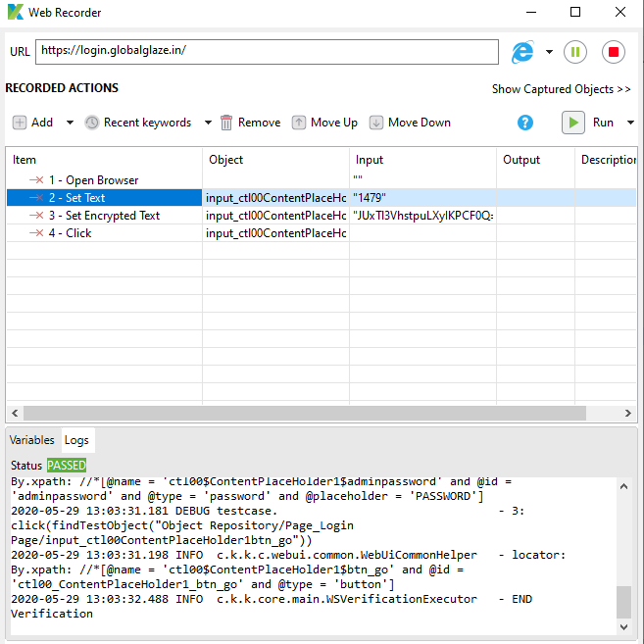Click the Recent keywords label

[147, 123]
